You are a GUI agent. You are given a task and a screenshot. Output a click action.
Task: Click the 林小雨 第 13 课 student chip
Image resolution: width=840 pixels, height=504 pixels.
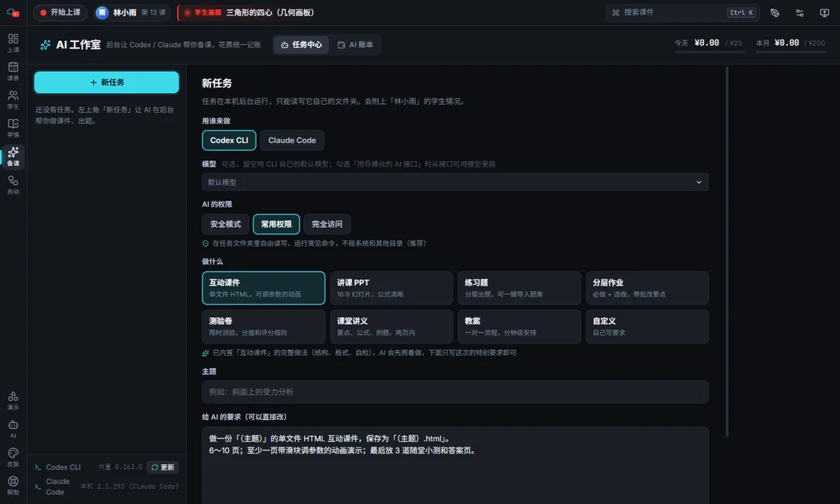click(132, 12)
